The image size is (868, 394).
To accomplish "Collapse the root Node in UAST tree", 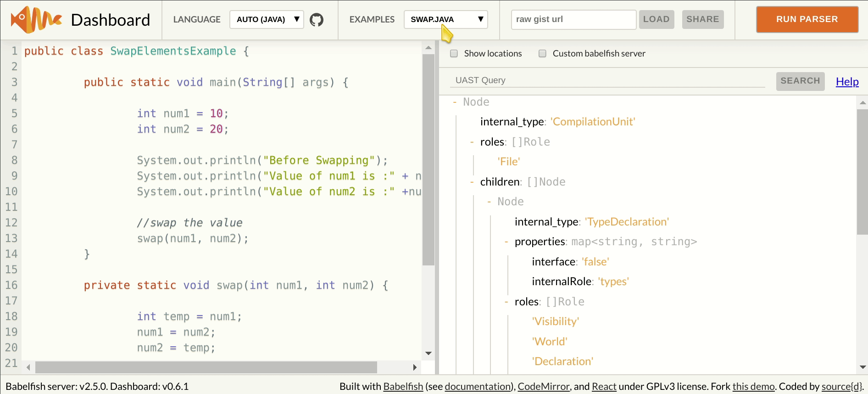I will 455,102.
